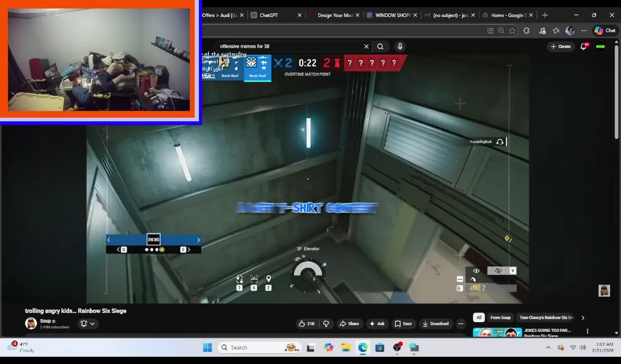The image size is (621, 364).
Task: Click the green KICK icon
Action: pyautogui.click(x=600, y=47)
